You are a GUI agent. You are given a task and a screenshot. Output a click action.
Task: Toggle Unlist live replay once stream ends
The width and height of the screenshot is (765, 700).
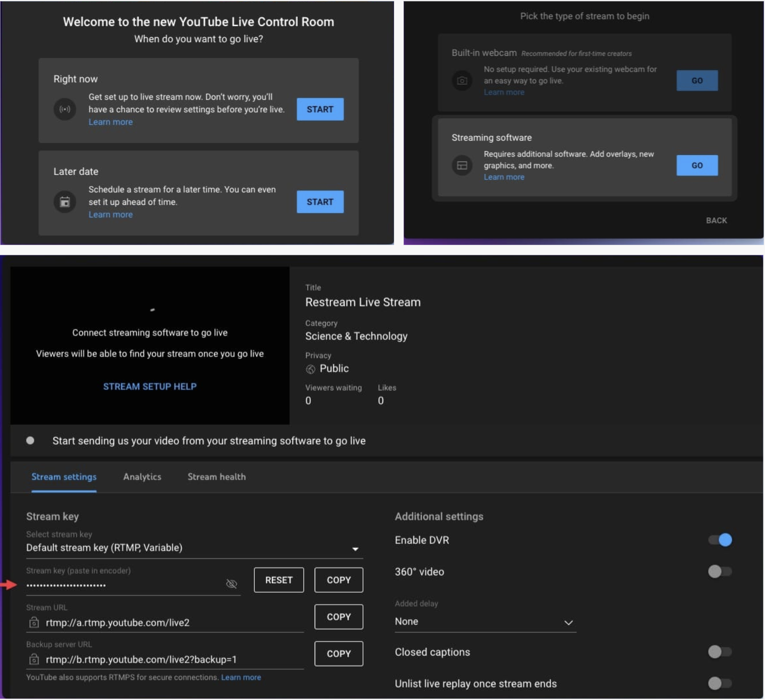pos(720,683)
